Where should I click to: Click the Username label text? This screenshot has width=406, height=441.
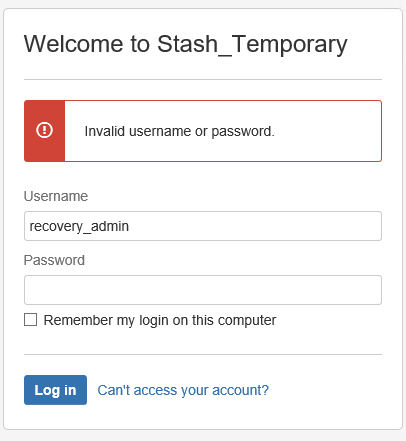point(56,196)
